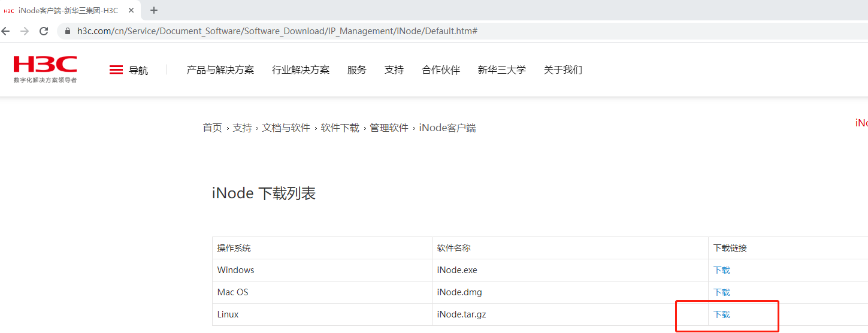Download iNode.exe for Windows
The width and height of the screenshot is (868, 333).
tap(722, 270)
